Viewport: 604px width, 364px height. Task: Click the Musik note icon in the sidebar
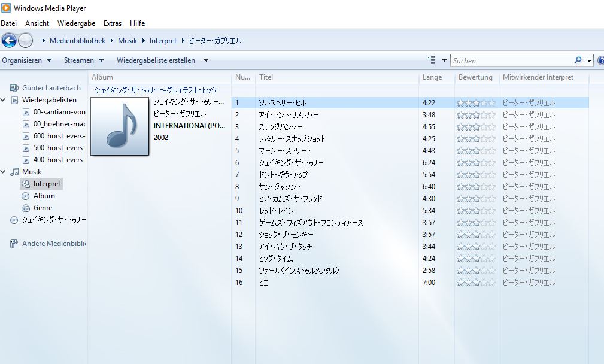point(14,172)
